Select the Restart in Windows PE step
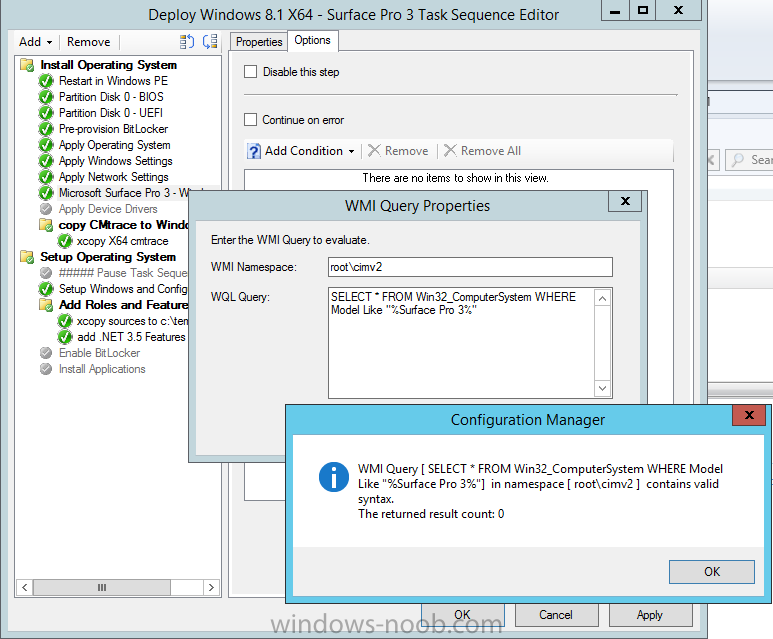 [113, 81]
